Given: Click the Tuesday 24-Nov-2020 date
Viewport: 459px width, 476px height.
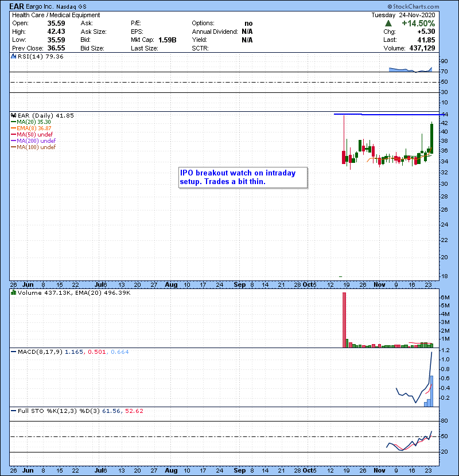Looking at the screenshot, I should pos(403,15).
